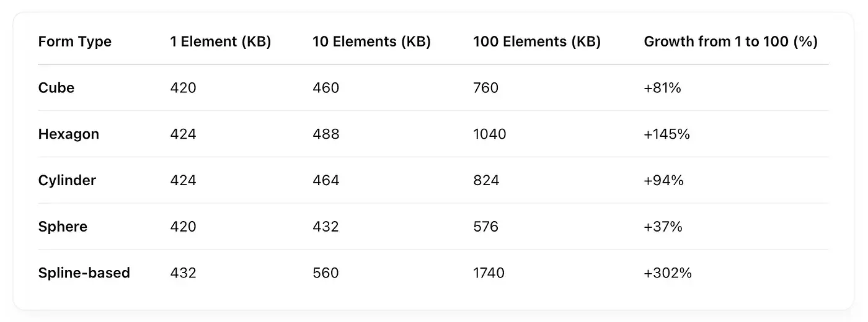The height and width of the screenshot is (322, 868).
Task: Click the Form Type column header
Action: point(74,41)
